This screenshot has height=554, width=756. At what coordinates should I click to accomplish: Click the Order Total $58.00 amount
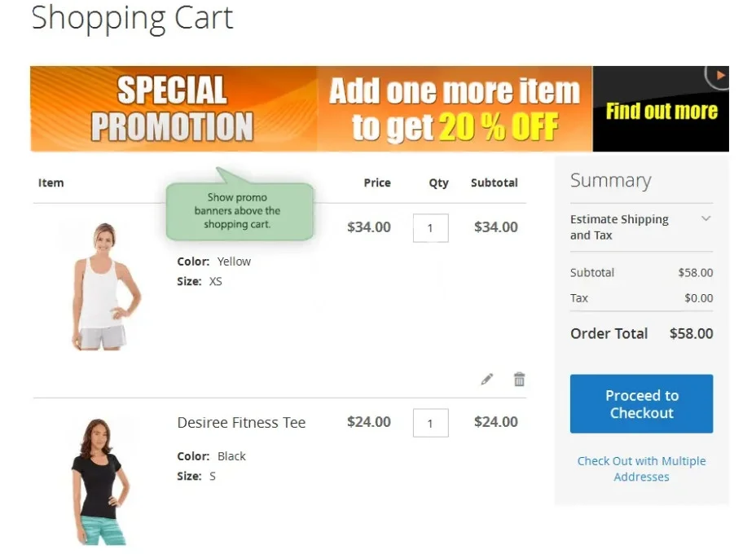pyautogui.click(x=691, y=333)
